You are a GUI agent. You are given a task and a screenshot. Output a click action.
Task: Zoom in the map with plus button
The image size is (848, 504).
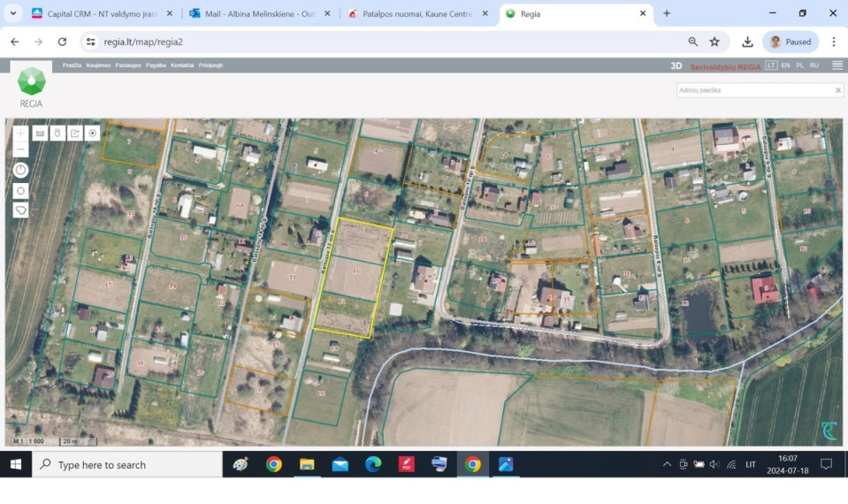[20, 134]
